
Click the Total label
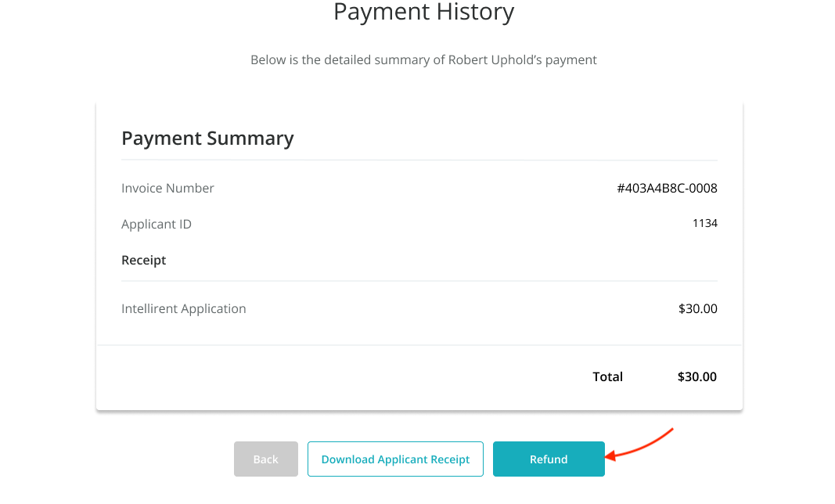pyautogui.click(x=607, y=376)
